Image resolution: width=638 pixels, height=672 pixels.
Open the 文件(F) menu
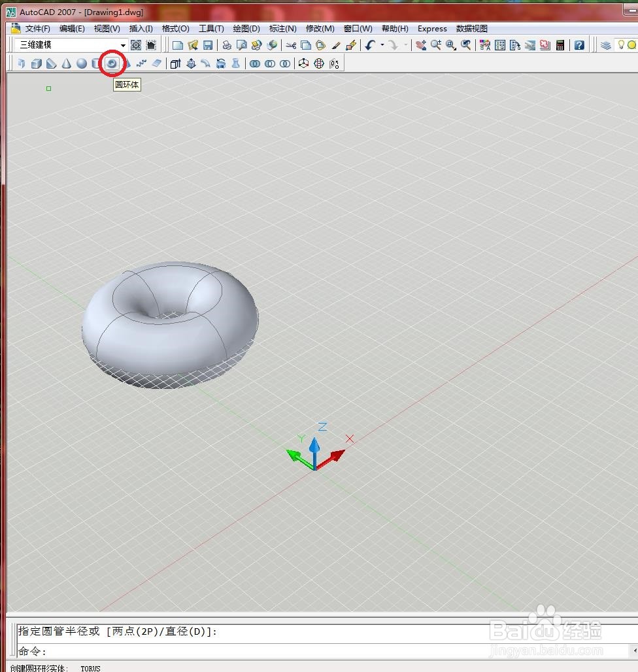[x=37, y=29]
